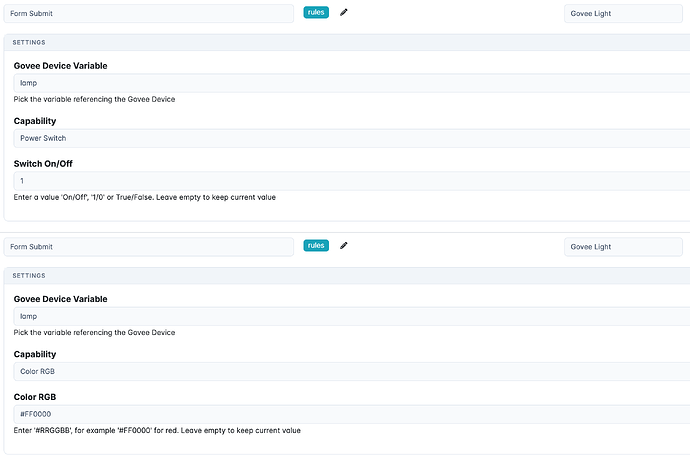This screenshot has width=690, height=456.
Task: Click the Switch On/Off input containing 1
Action: (352, 181)
